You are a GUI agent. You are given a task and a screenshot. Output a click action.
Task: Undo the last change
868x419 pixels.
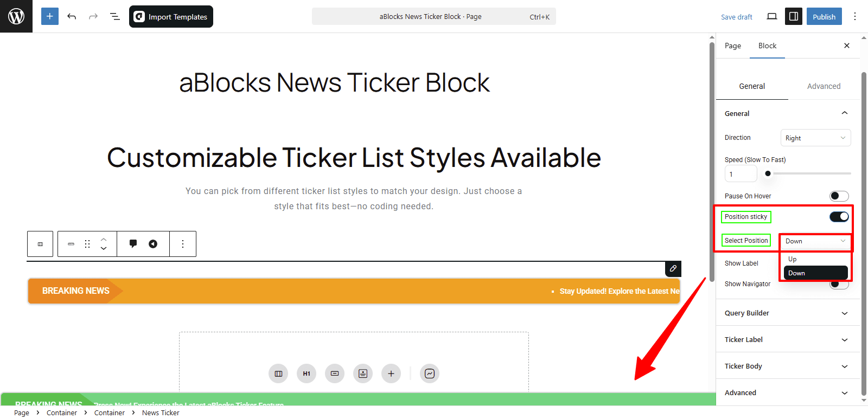tap(72, 16)
